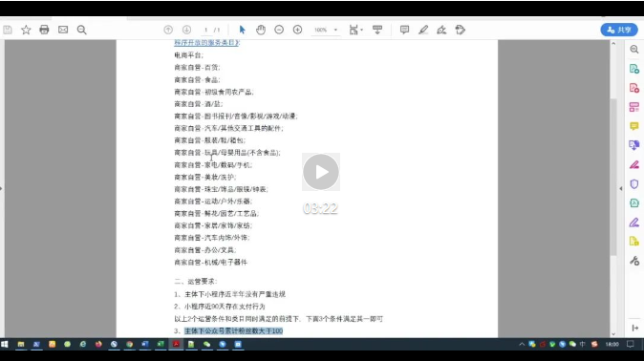Activate the hand pan tool
This screenshot has height=361, width=644.
[261, 30]
